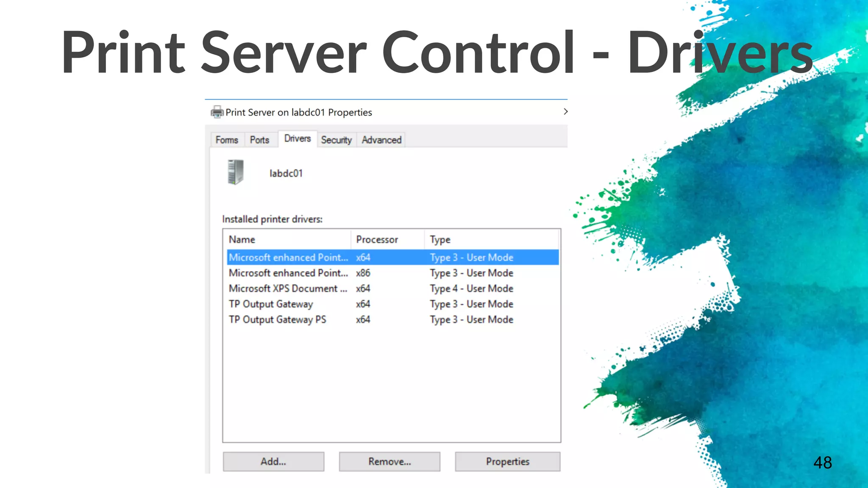
Task: Click Type 4 - User Mode cell
Action: click(471, 289)
